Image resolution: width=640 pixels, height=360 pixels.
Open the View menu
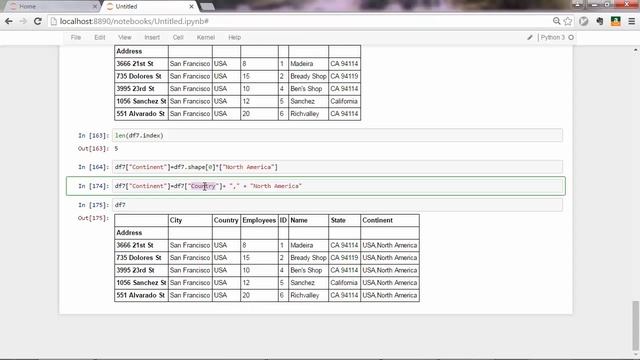124,37
